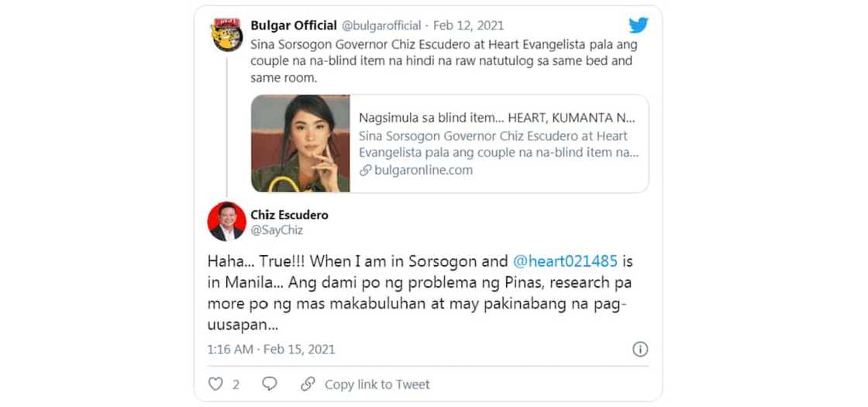Click Chiz Escudero profile picture
Image resolution: width=868 pixels, height=407 pixels.
[227, 221]
